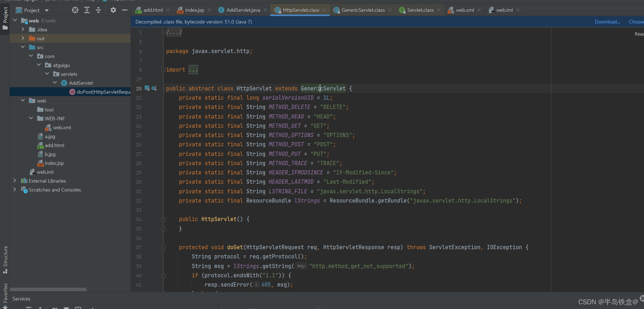The width and height of the screenshot is (644, 309).
Task: Collapse the servlets package
Action: [x=47, y=74]
